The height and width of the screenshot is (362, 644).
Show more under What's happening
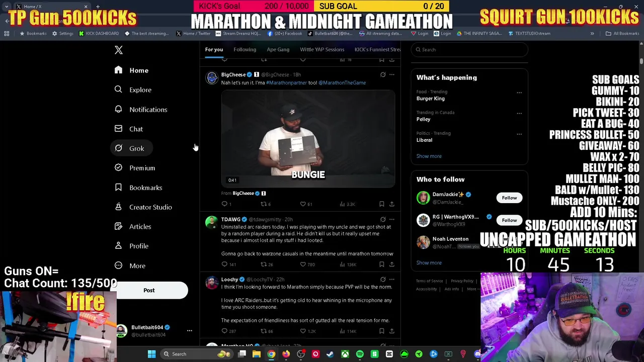click(429, 156)
